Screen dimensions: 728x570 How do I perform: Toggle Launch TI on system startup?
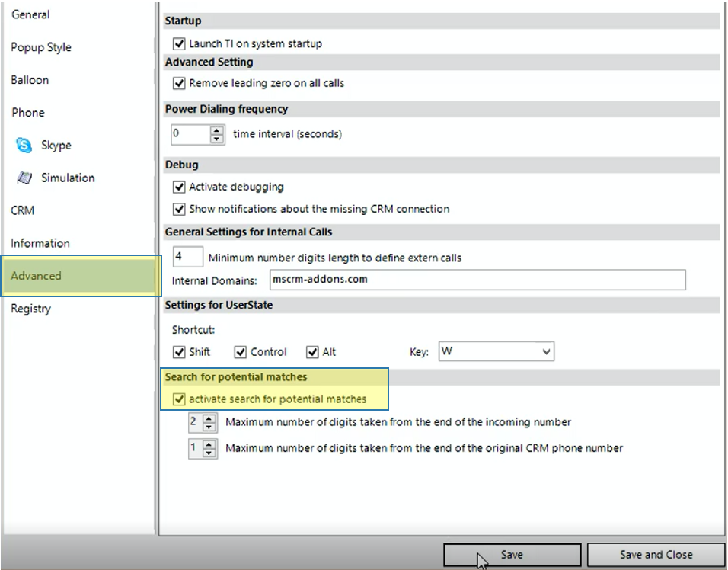(180, 44)
